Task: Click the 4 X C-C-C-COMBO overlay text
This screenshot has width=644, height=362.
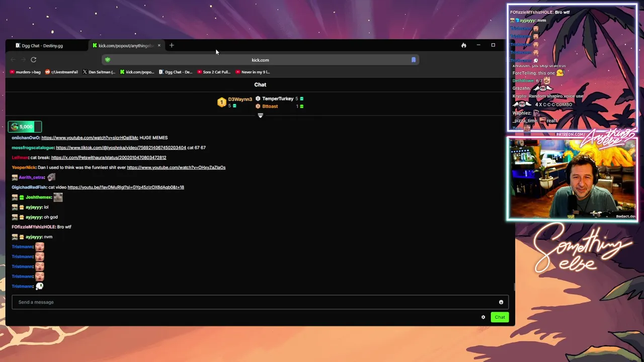Action: 553,105
